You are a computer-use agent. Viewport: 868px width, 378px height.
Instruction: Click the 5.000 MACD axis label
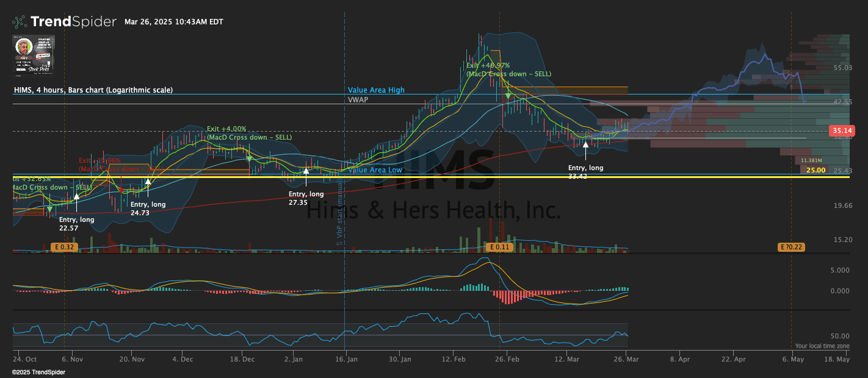pos(840,270)
